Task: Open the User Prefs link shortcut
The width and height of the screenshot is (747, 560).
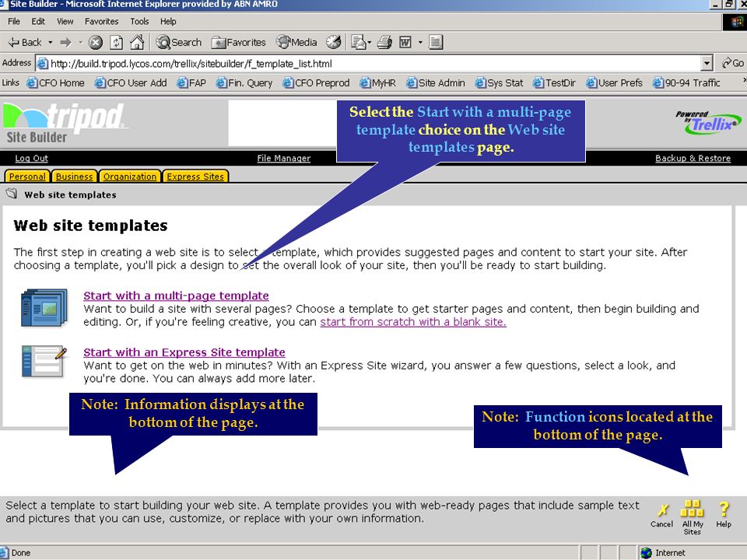Action: (614, 83)
